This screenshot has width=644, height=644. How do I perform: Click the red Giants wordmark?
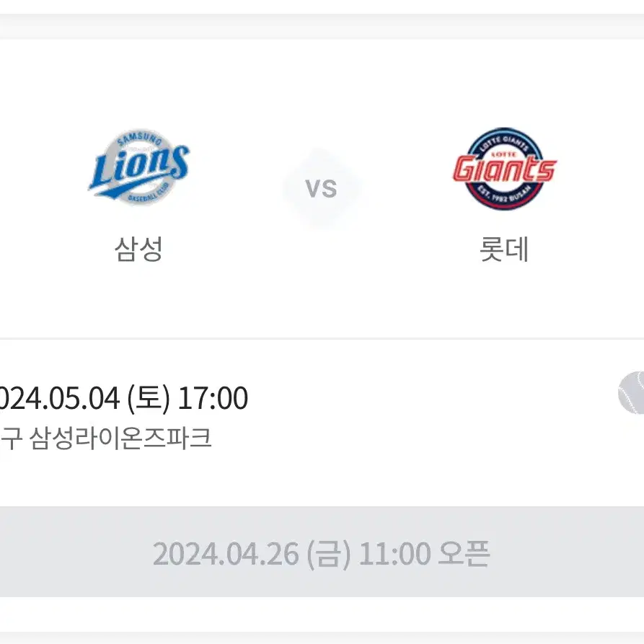coord(504,169)
